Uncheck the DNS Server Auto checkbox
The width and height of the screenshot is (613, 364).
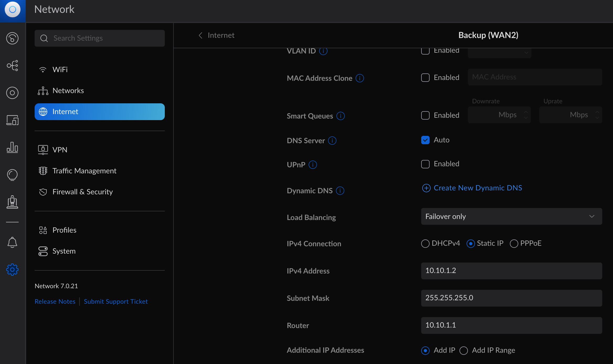425,140
